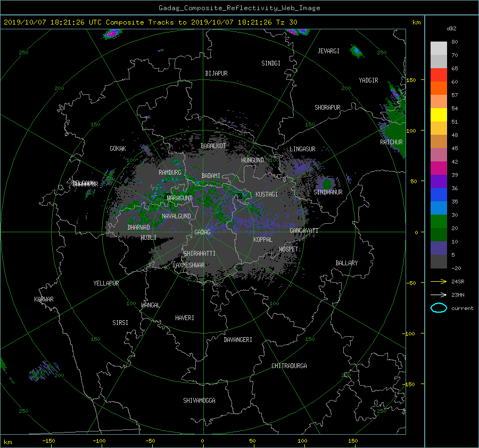Viewport: 479px width, 448px height.
Task: Click the SINDGI city label
Action: coord(271,63)
